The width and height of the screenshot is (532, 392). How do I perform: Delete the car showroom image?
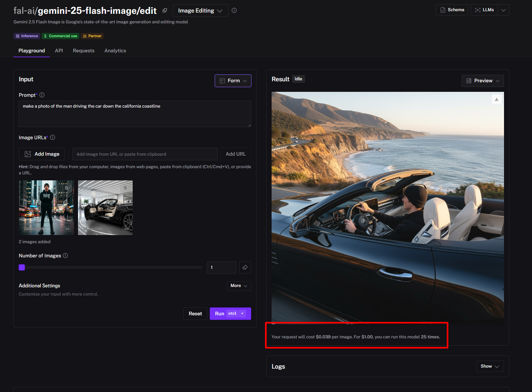coord(125,188)
